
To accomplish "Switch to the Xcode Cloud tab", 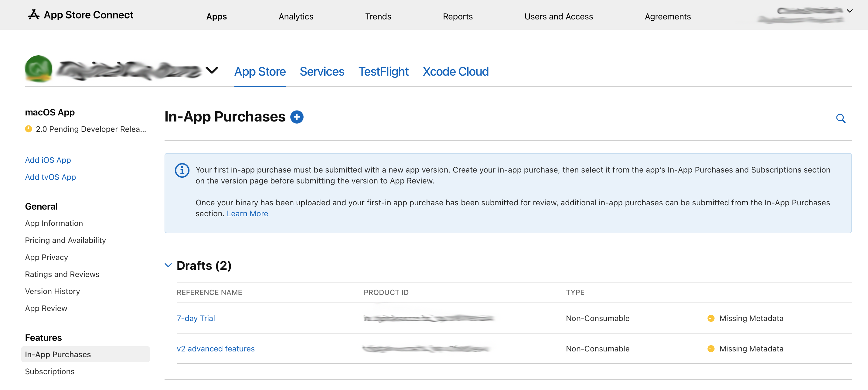I will (x=455, y=71).
